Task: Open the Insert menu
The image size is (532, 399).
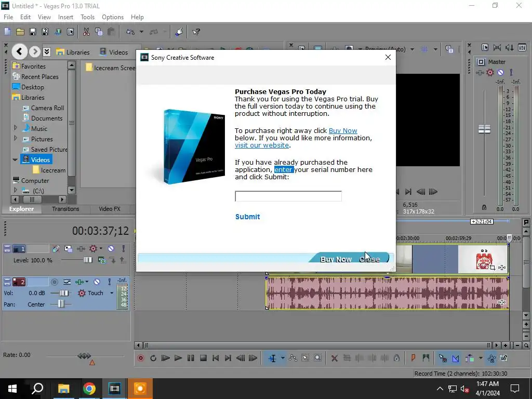Action: [x=65, y=17]
